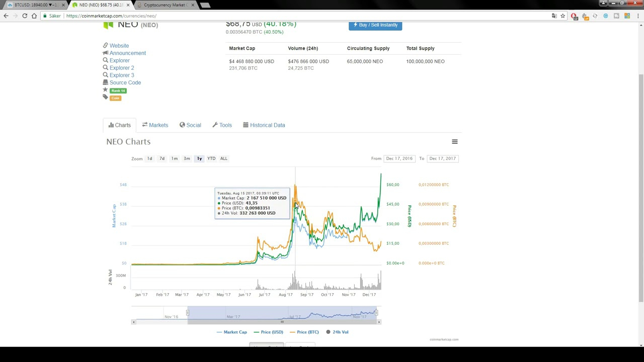This screenshot has width=644, height=362.
Task: Click the coinmarketcap.com chart credit link
Action: pyautogui.click(x=444, y=339)
